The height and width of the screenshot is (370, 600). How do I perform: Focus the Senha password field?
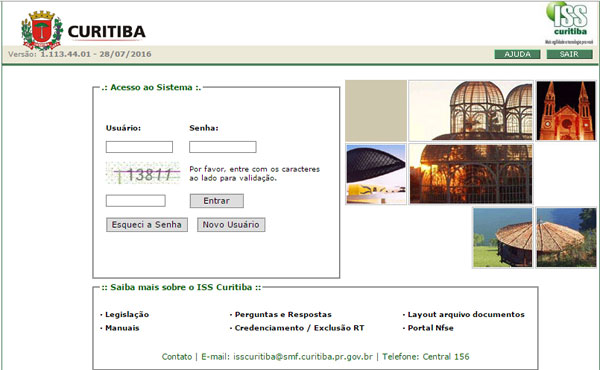[x=223, y=147]
